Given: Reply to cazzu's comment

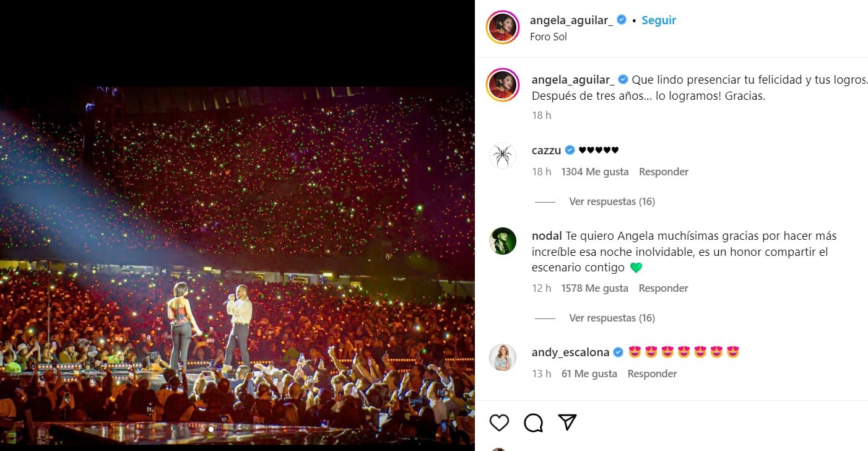Looking at the screenshot, I should (664, 172).
